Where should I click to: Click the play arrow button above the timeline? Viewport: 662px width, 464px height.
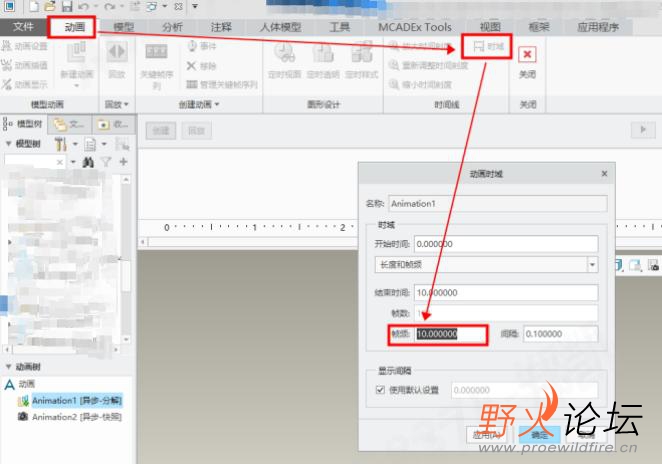[x=643, y=130]
